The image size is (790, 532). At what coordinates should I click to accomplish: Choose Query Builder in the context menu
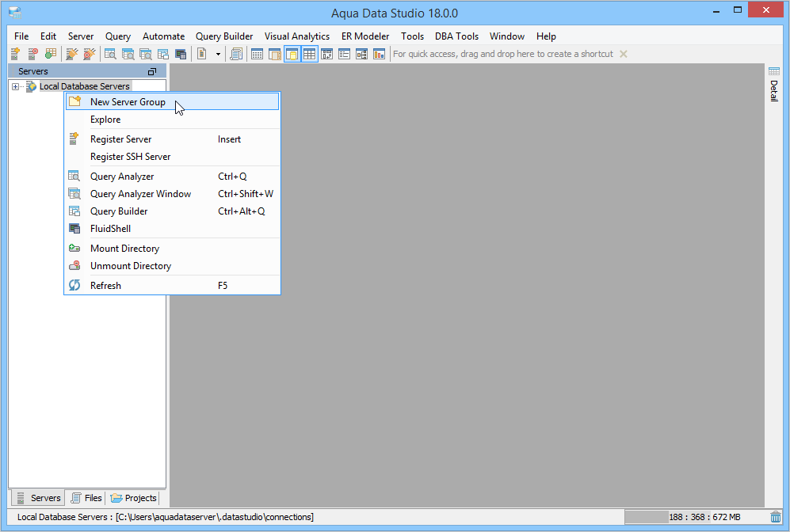pyautogui.click(x=172, y=211)
